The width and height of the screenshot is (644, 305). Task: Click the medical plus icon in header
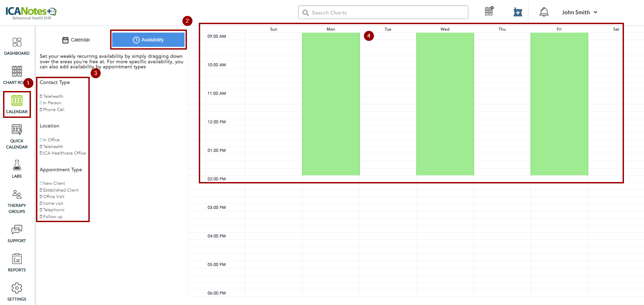(x=518, y=12)
